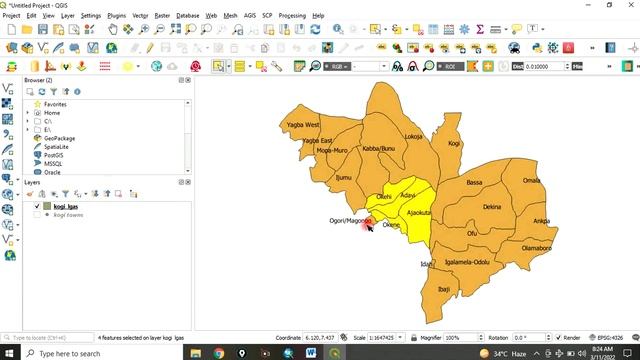Click Zoom Full extent icon
Image resolution: width=640 pixels, height=360 pixels.
pos(176,29)
